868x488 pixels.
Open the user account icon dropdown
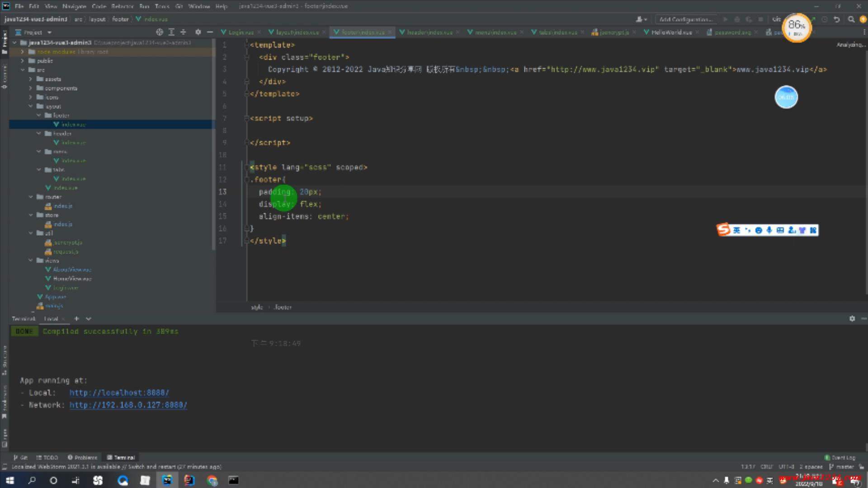(x=641, y=19)
